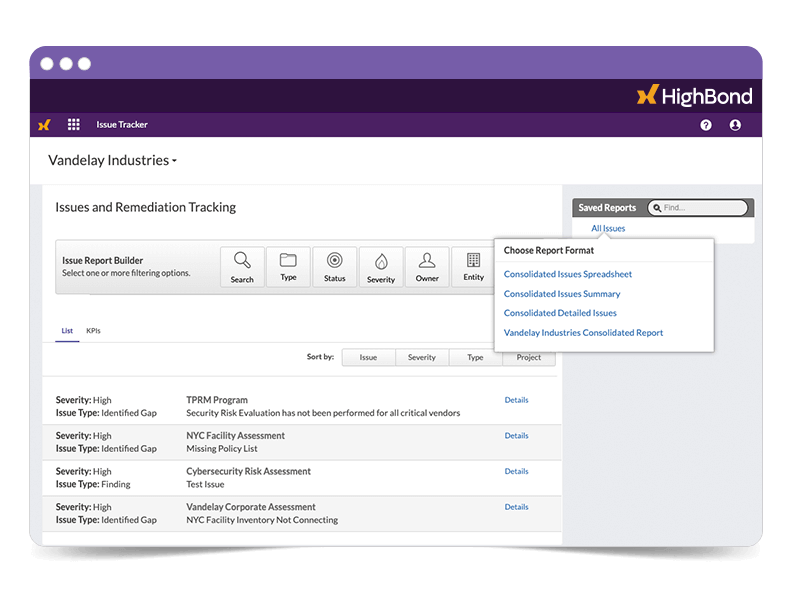Click the magnifier in Saved Reports search
Image resolution: width=800 pixels, height=600 pixels.
tap(657, 208)
